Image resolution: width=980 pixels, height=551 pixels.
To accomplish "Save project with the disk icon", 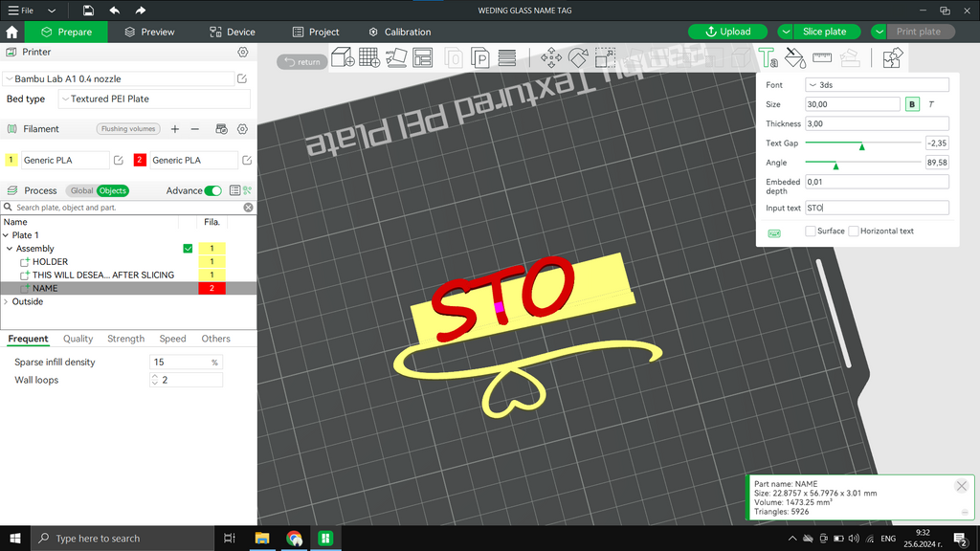I will tap(88, 11).
